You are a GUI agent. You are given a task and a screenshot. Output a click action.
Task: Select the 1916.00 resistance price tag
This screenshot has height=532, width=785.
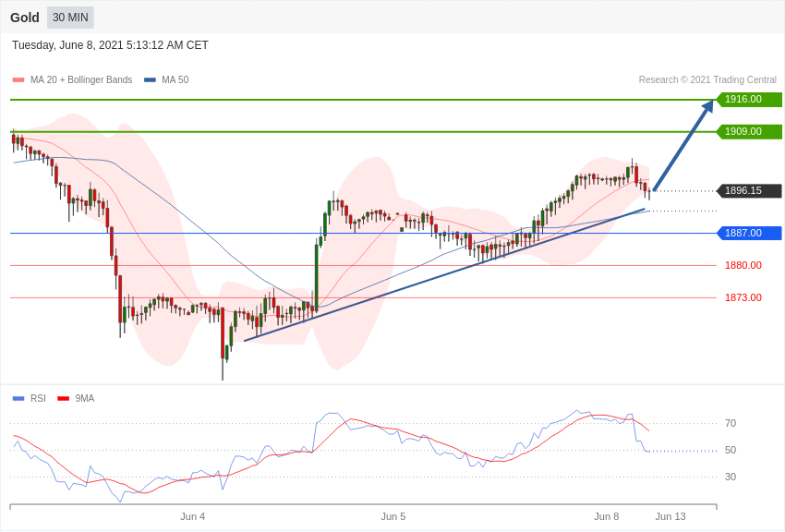pyautogui.click(x=750, y=99)
